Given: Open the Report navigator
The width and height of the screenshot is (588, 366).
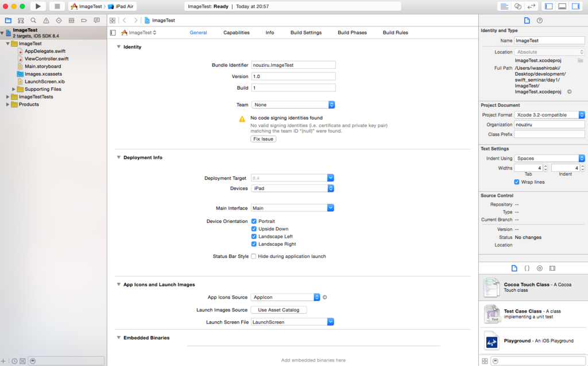Looking at the screenshot, I should pos(96,20).
